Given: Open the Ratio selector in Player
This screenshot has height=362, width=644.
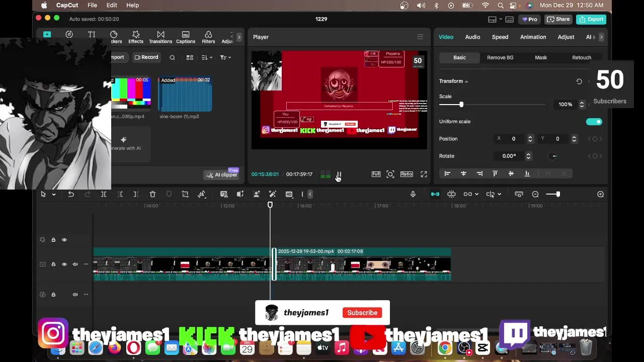Looking at the screenshot, I should (407, 174).
